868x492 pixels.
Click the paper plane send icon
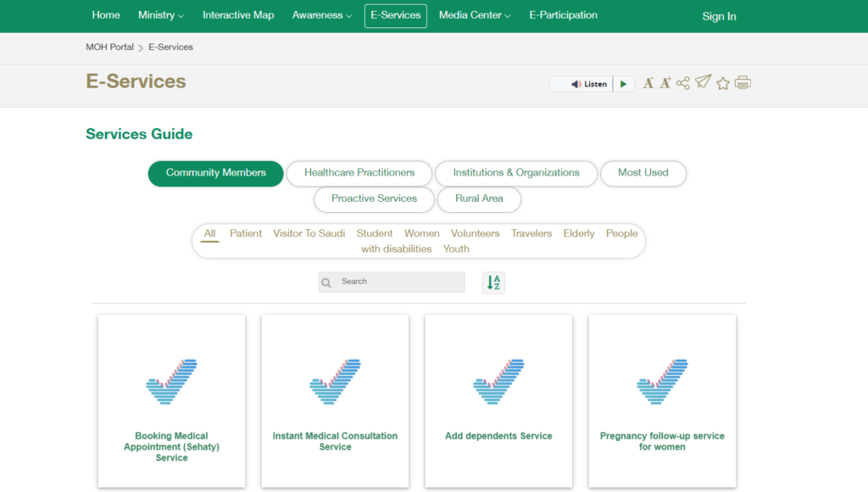703,82
